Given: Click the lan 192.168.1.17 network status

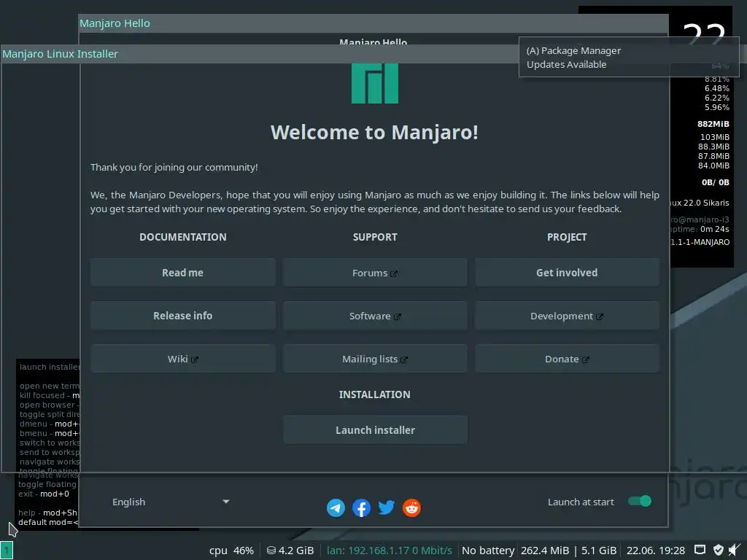Looking at the screenshot, I should coord(390,551).
